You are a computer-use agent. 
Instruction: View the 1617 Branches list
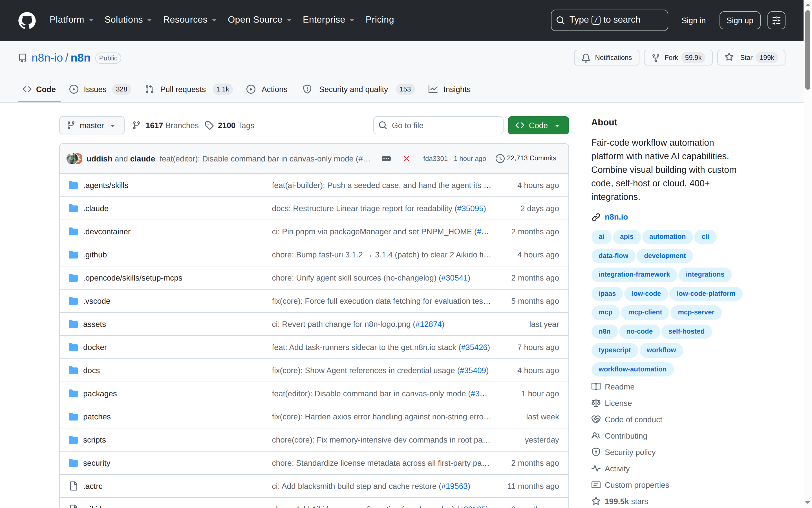tap(166, 126)
